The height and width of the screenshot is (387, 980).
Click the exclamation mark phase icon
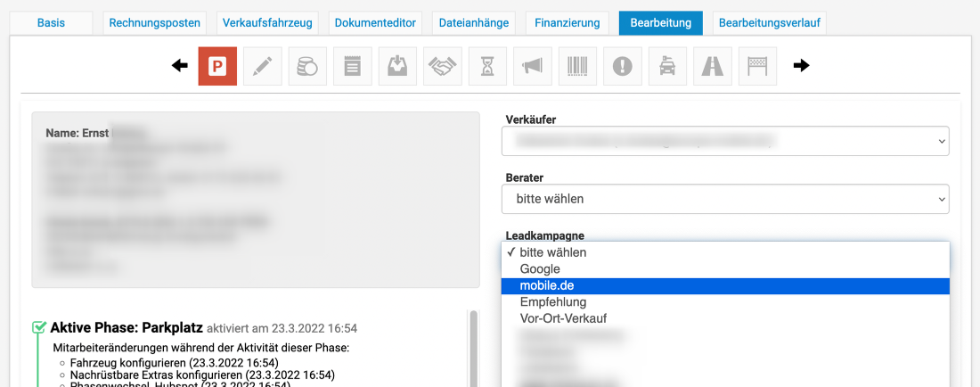622,66
